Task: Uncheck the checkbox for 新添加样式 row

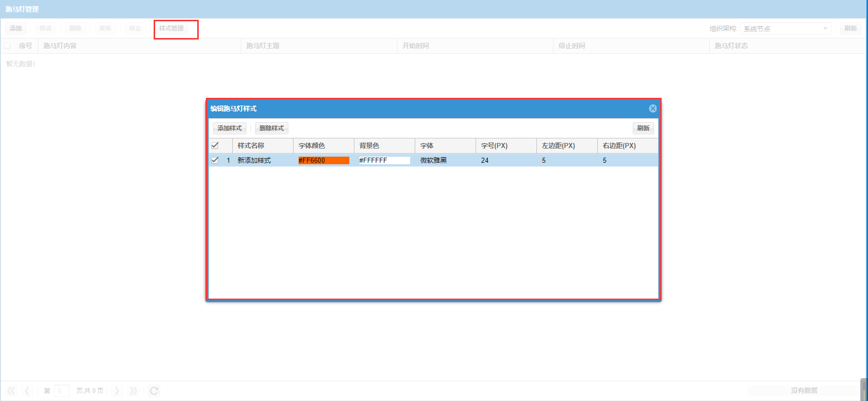Action: click(x=215, y=160)
